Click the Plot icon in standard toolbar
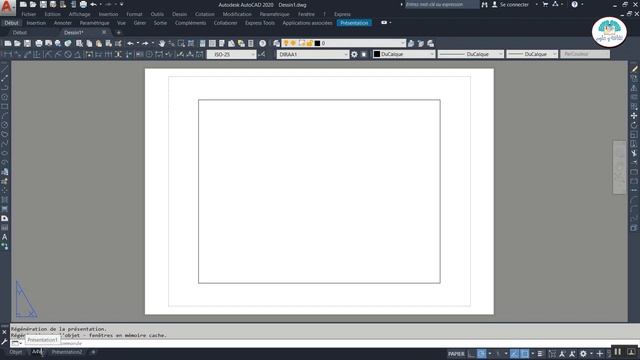Image resolution: width=640 pixels, height=360 pixels. tap(38, 43)
